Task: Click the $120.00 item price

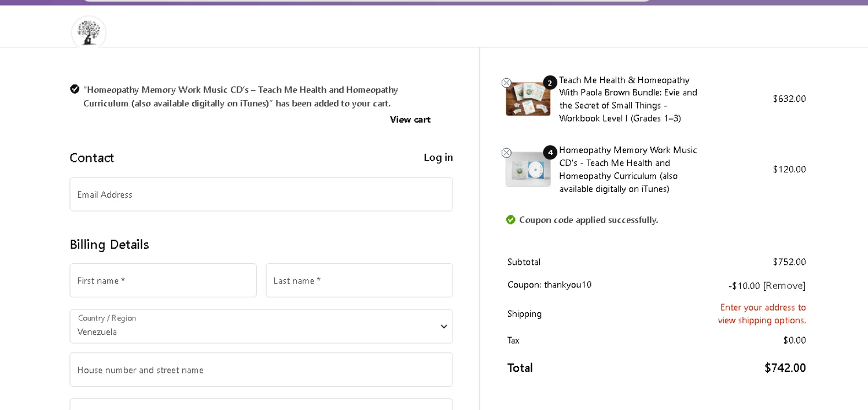Action: 789,169
